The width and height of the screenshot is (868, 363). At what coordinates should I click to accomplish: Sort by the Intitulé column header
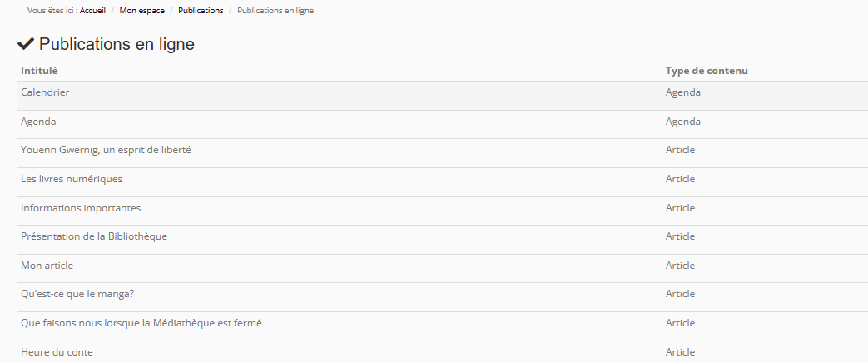pos(39,71)
